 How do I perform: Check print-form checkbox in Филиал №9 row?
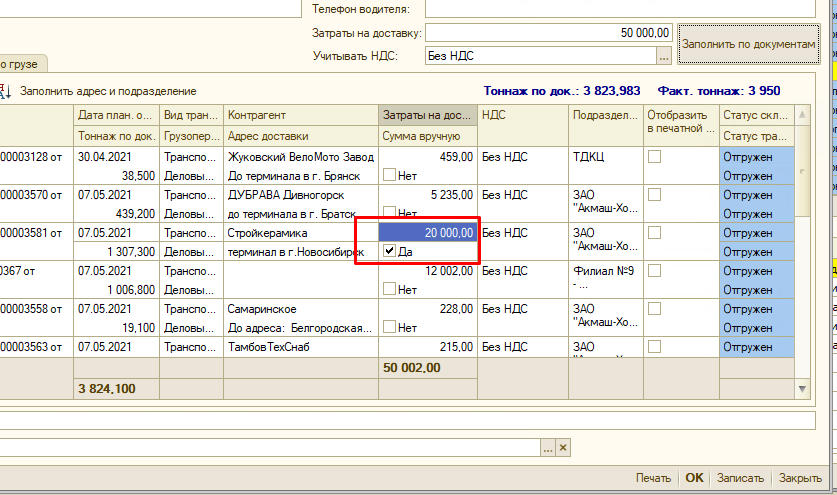click(654, 270)
